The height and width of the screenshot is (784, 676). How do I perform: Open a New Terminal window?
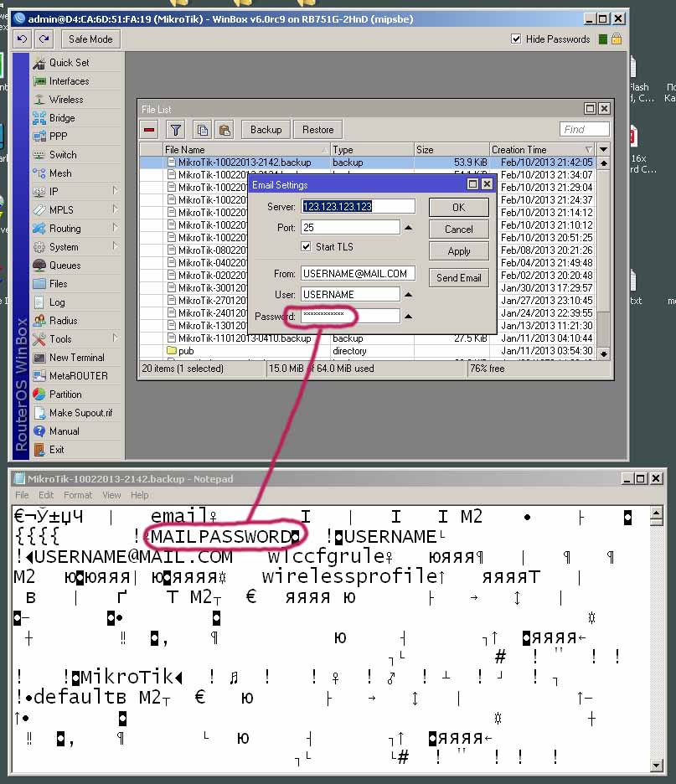(x=77, y=357)
